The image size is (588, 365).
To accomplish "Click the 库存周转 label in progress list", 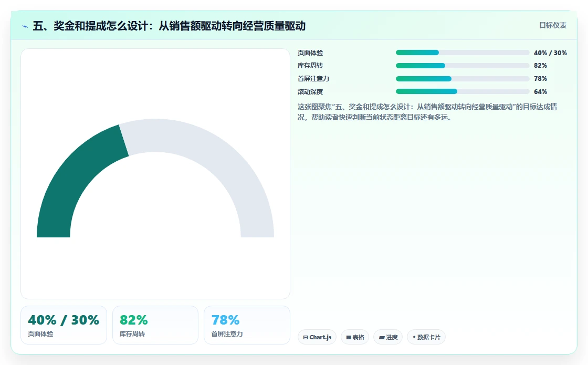I will coord(310,66).
